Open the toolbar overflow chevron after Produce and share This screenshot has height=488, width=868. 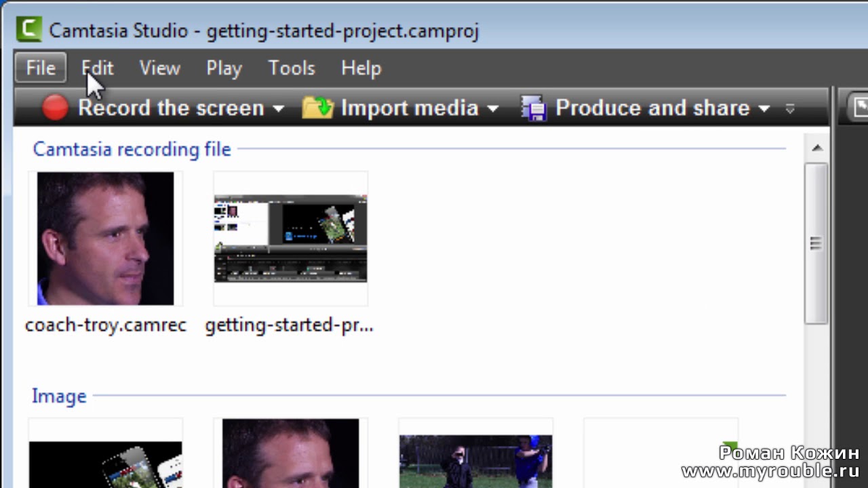click(789, 108)
